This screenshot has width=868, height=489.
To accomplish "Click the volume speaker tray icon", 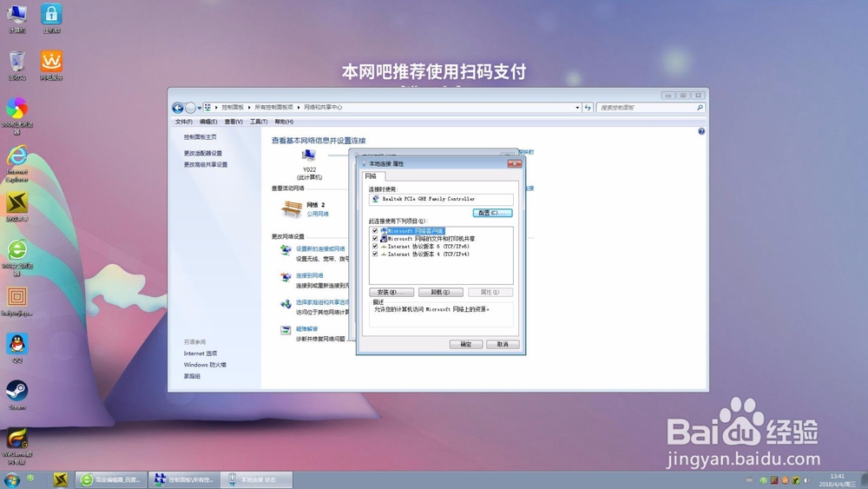I will coord(806,480).
